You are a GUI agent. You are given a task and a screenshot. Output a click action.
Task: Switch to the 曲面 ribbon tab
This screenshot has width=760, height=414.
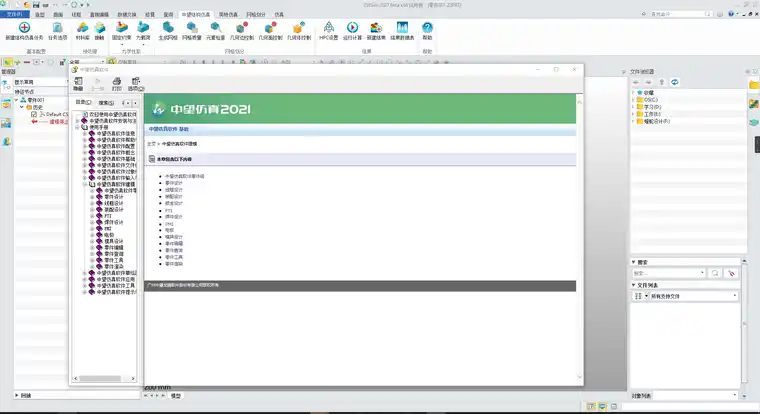[x=58, y=15]
